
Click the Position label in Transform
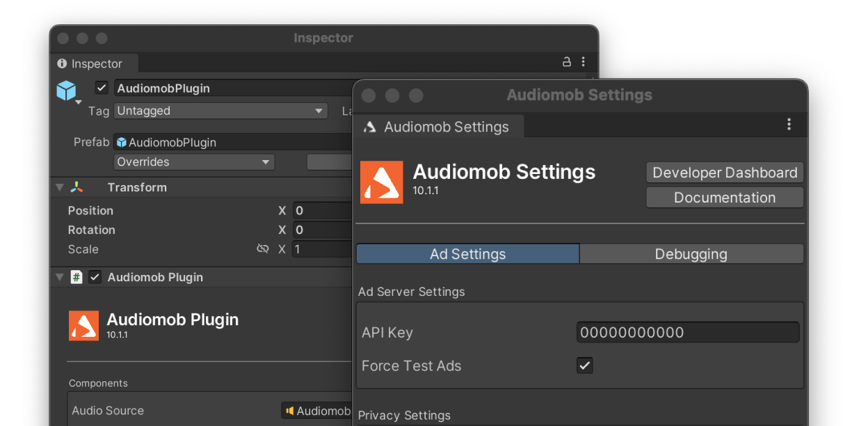pyautogui.click(x=90, y=210)
